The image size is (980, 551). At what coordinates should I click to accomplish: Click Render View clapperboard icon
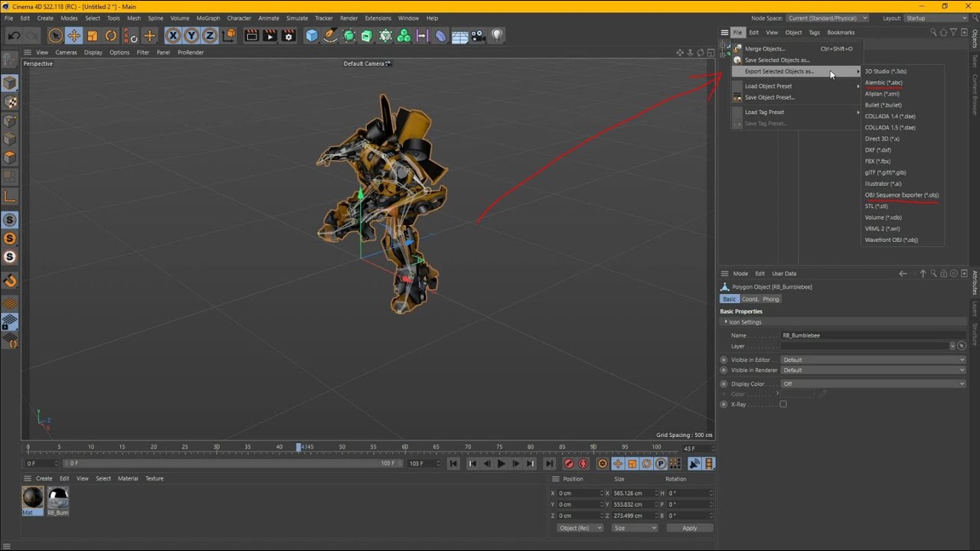click(x=251, y=35)
